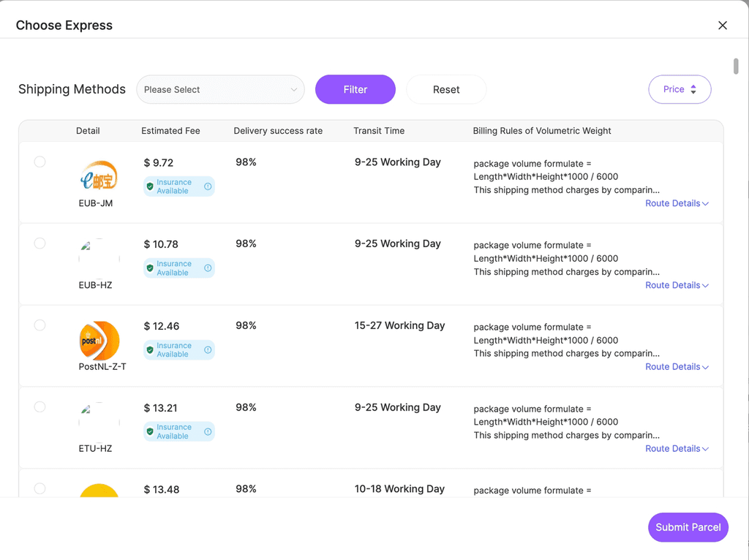Viewport: 749px width, 560px height.
Task: Click info icon on $13.21 insurance badge
Action: coord(208,431)
